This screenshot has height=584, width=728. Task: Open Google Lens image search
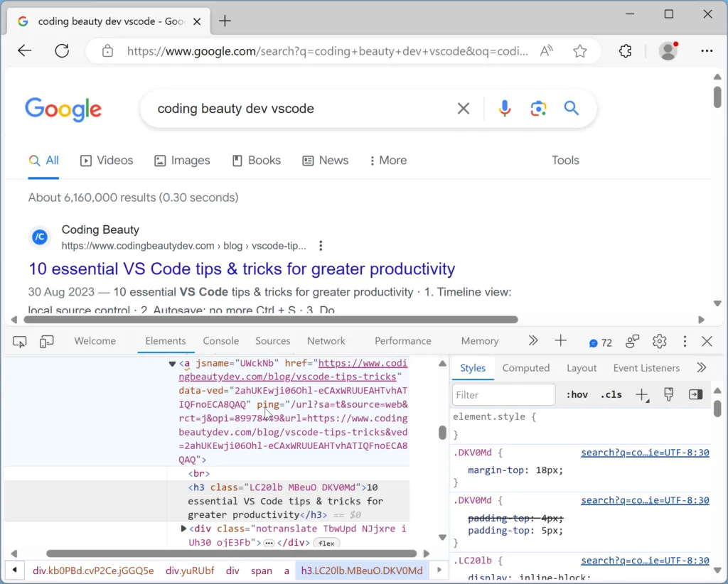(x=538, y=109)
